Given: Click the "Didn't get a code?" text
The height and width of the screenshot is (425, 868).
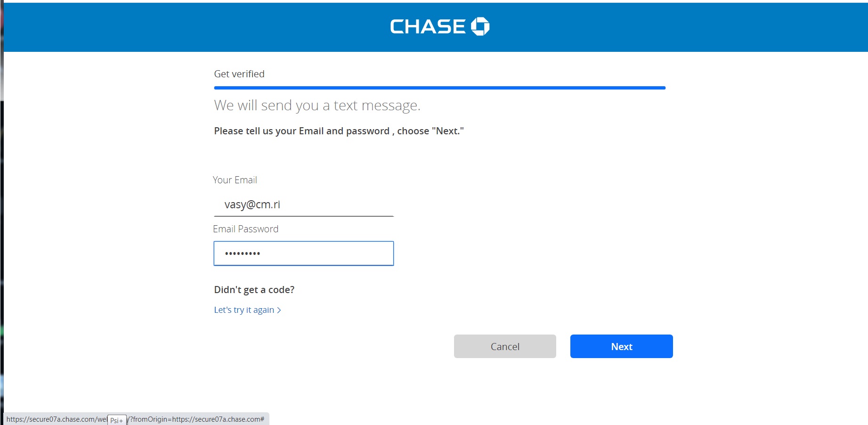Looking at the screenshot, I should pyautogui.click(x=254, y=290).
